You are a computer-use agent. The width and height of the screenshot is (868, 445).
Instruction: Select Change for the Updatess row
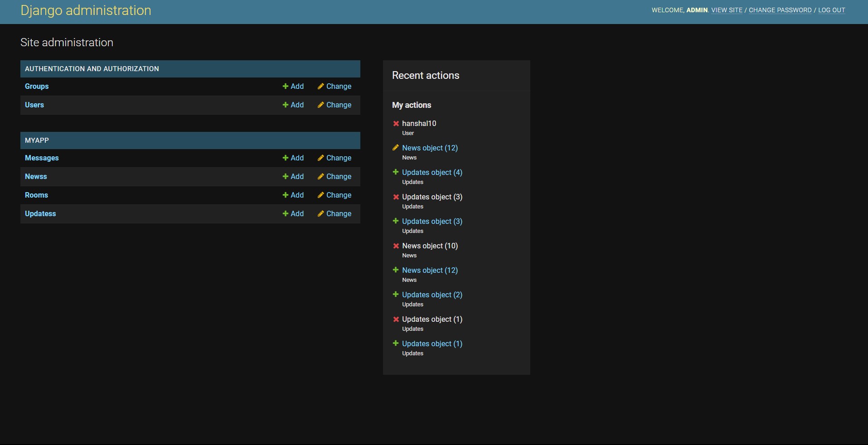pos(335,213)
